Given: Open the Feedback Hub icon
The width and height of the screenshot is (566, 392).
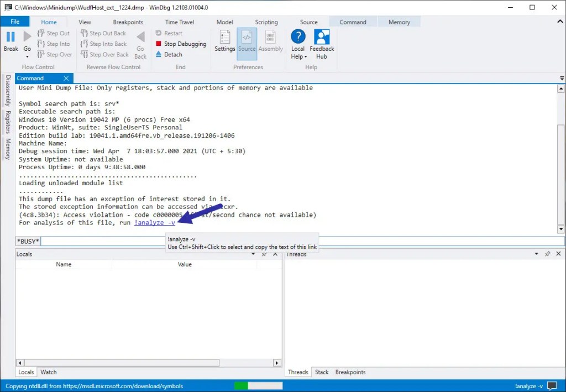Looking at the screenshot, I should click(x=322, y=44).
